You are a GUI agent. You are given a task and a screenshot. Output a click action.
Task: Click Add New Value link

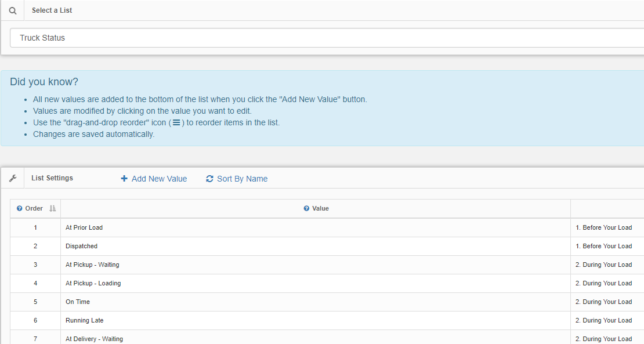(x=154, y=179)
